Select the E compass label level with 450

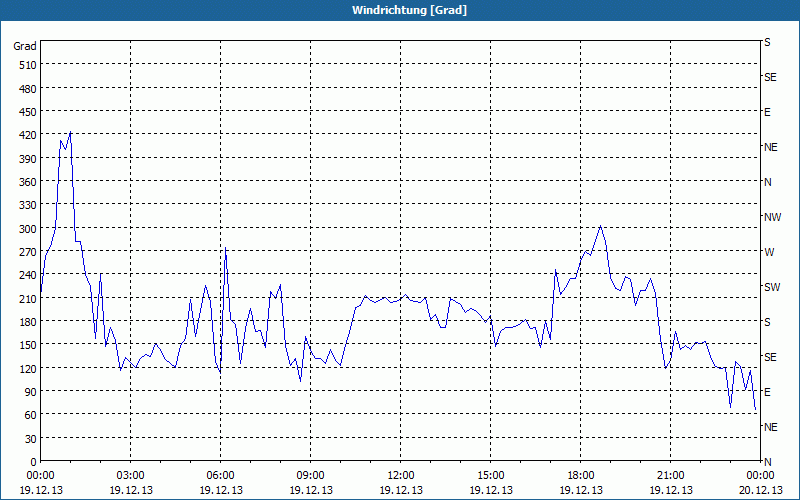coord(767,112)
